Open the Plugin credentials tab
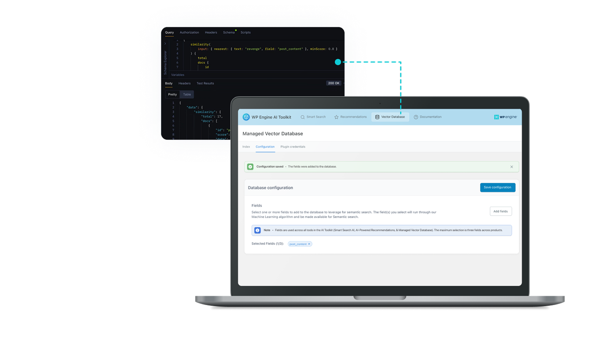 click(x=293, y=147)
